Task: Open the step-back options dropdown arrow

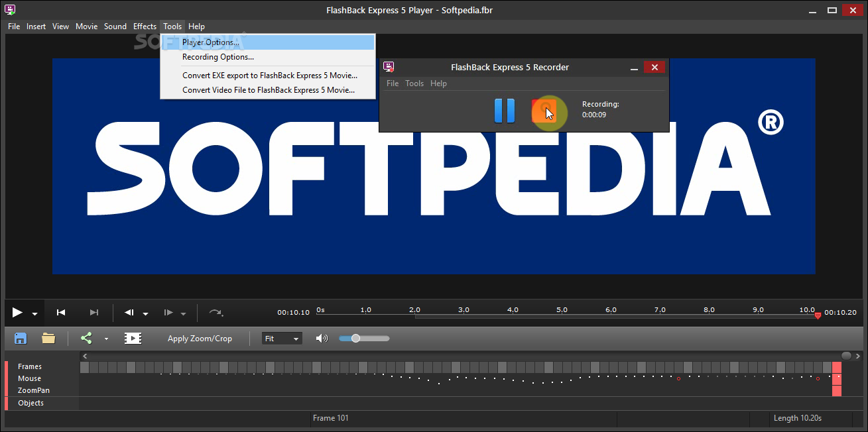Action: 146,314
